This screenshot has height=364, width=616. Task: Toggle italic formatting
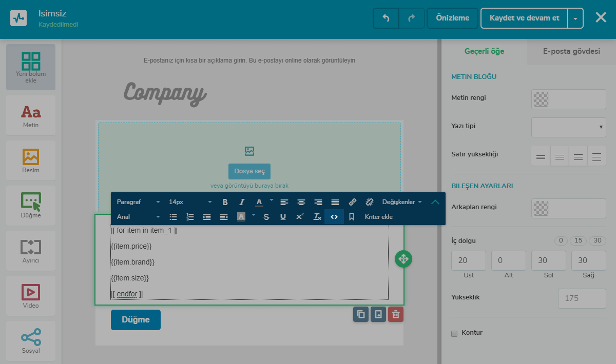[x=242, y=202]
